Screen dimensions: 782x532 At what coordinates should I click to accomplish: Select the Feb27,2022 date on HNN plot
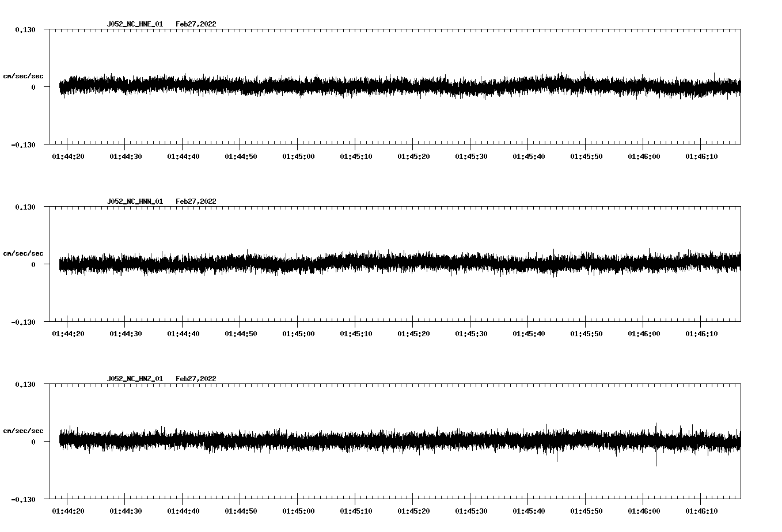tap(196, 202)
